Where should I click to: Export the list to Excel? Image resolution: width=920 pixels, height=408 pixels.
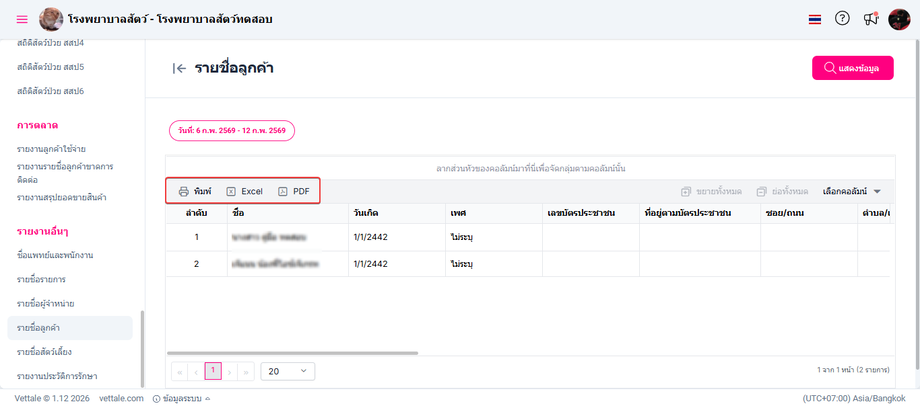pos(245,191)
